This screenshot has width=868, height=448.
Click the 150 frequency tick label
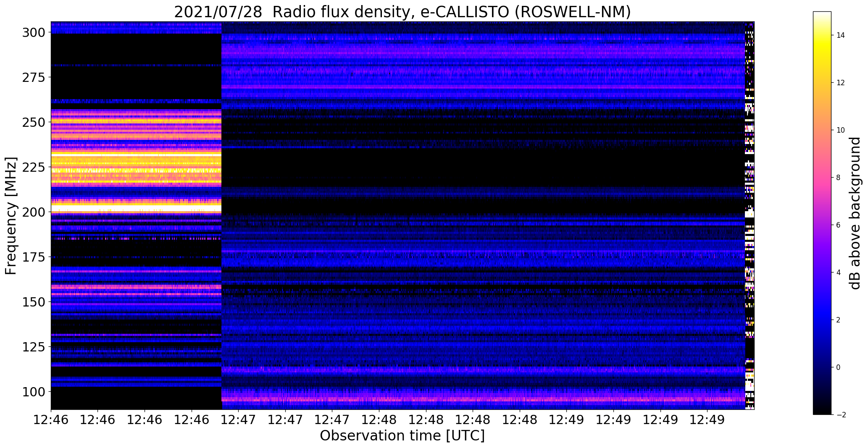pos(34,302)
